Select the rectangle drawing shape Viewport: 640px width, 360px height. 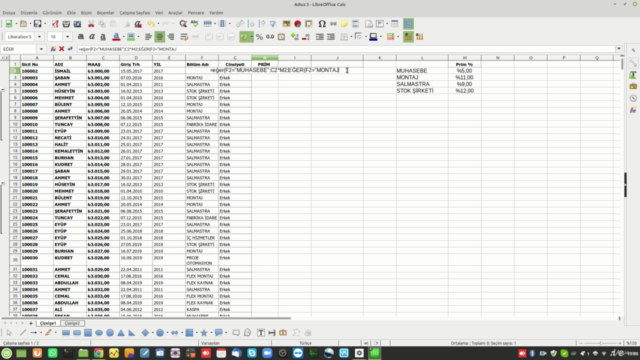[x=66, y=333]
